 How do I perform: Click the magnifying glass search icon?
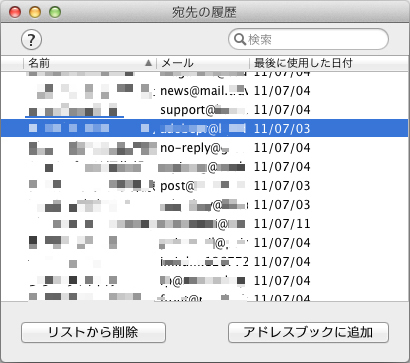240,39
